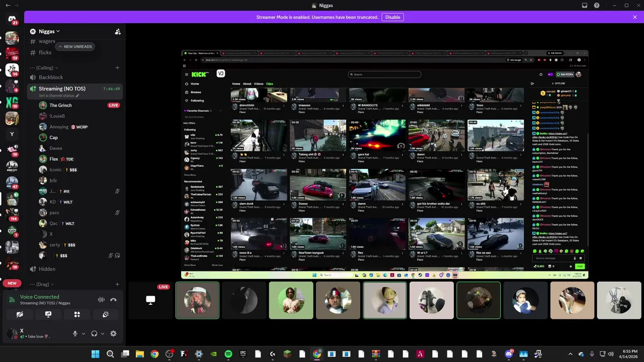The image size is (644, 362).
Task: Jump to NEW UNREADS pill
Action: point(75,46)
